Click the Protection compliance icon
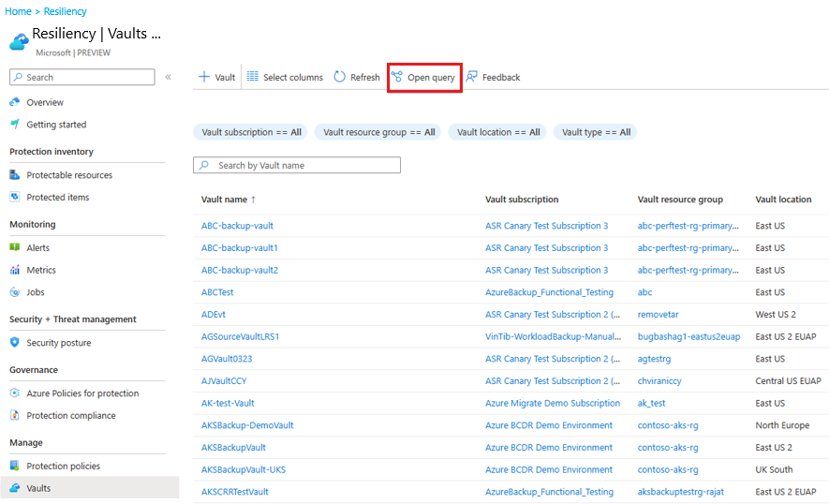This screenshot has height=504, width=829. point(15,415)
